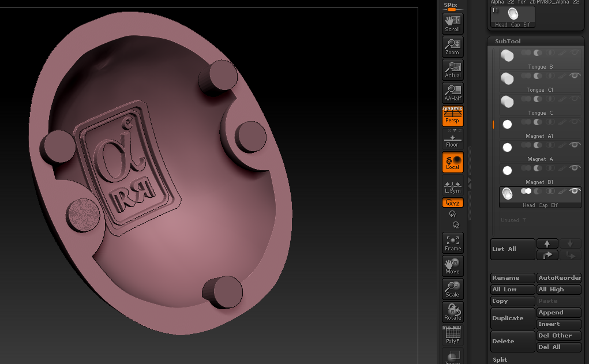Click the Head Cap Elf tool thumbnail
The width and height of the screenshot is (589, 364).
[513, 17]
